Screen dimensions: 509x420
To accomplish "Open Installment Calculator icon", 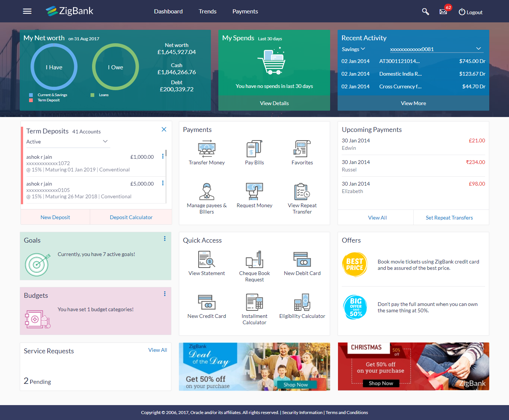I will point(255,302).
